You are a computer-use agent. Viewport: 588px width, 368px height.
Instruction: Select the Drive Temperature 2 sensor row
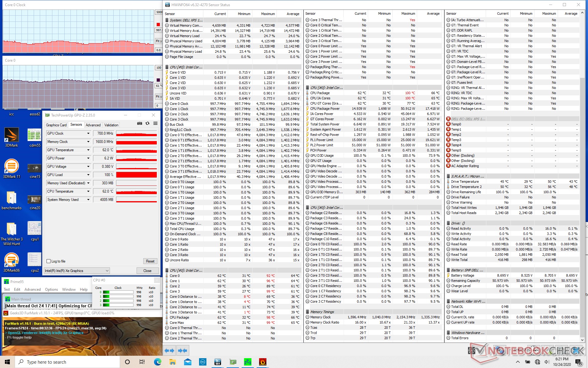512,187
